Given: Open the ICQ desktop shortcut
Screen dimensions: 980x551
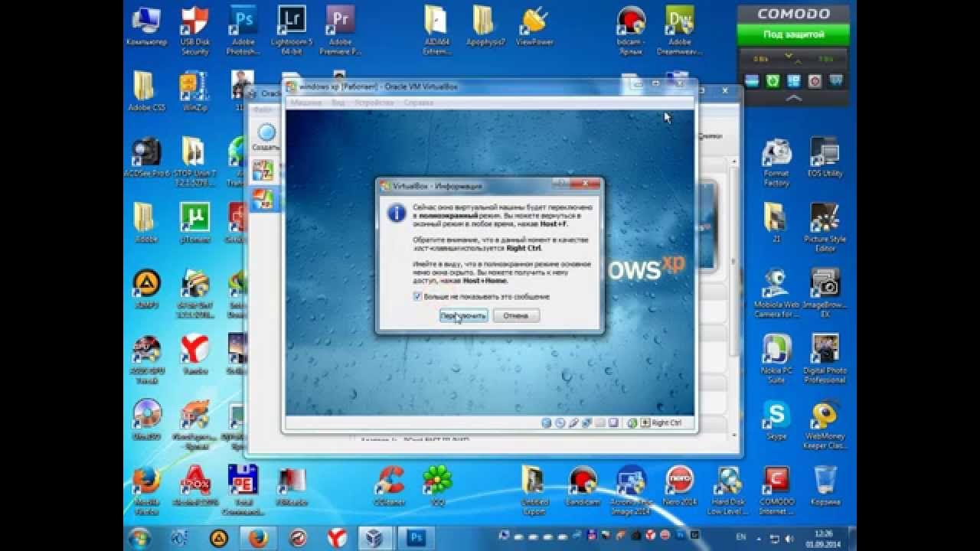Looking at the screenshot, I should [437, 486].
